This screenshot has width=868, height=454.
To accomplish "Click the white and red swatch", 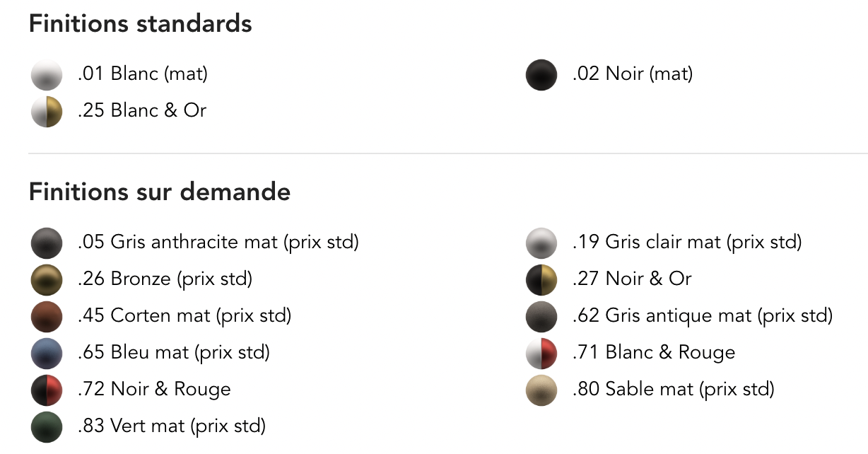I will tap(541, 353).
